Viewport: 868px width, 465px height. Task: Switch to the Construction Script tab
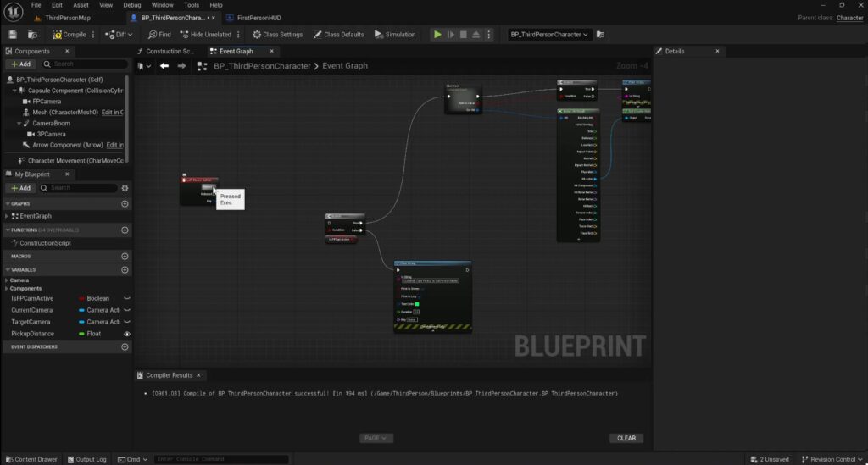[x=168, y=51]
